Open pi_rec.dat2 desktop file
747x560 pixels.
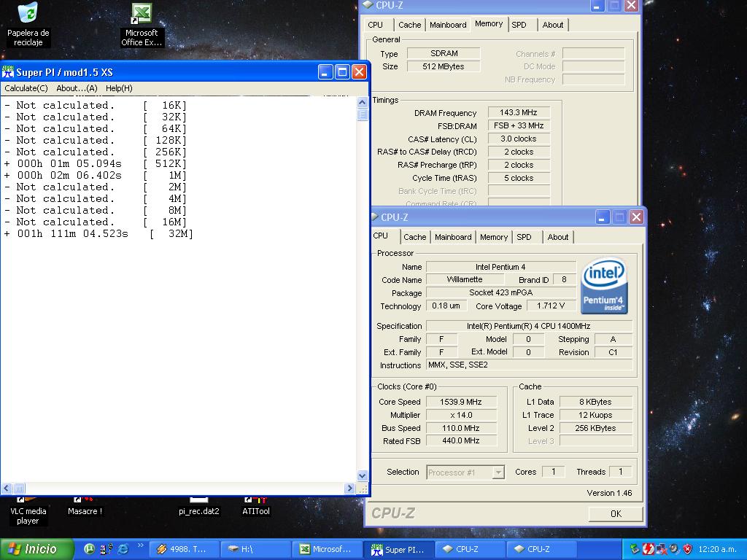click(x=198, y=507)
